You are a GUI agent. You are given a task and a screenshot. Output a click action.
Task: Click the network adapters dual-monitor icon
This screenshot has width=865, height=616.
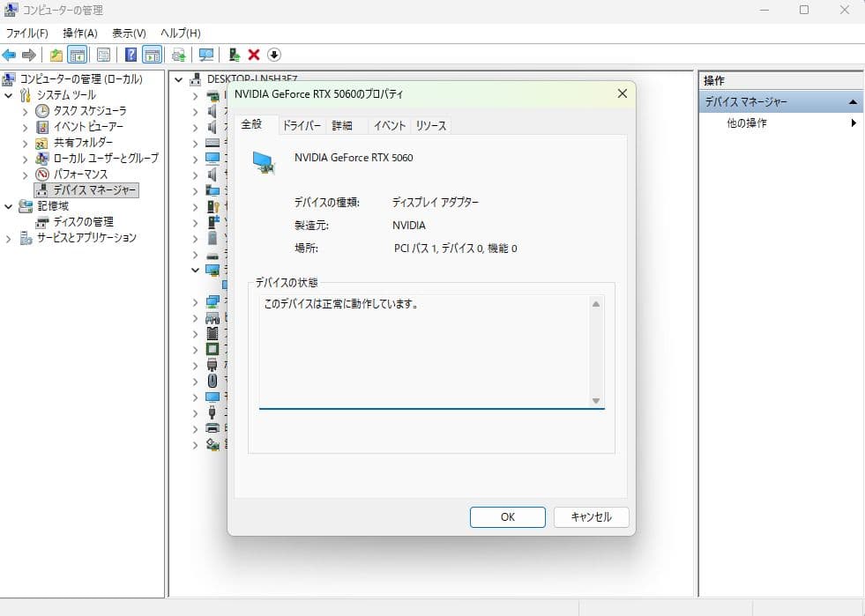click(x=213, y=301)
